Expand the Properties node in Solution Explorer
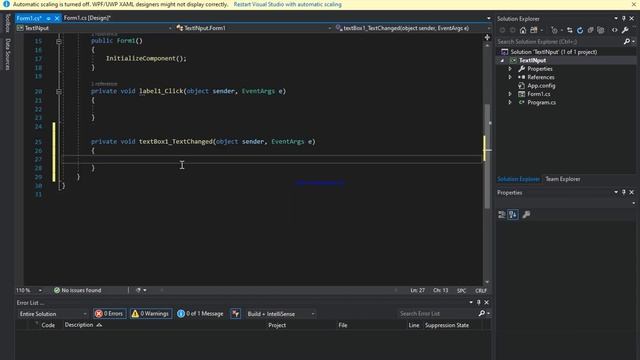The width and height of the screenshot is (640, 360). (x=510, y=69)
